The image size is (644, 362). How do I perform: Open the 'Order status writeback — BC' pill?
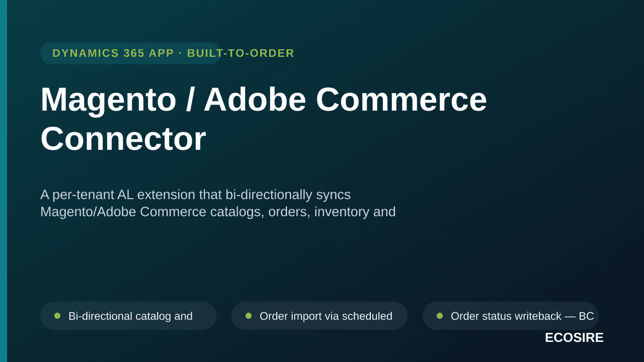[x=511, y=316]
